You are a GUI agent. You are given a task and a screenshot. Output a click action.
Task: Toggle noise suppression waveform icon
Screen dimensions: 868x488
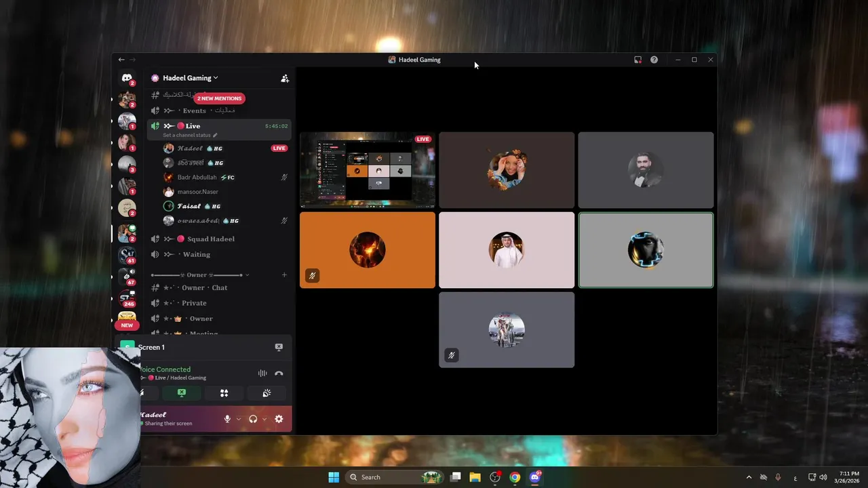pyautogui.click(x=262, y=373)
